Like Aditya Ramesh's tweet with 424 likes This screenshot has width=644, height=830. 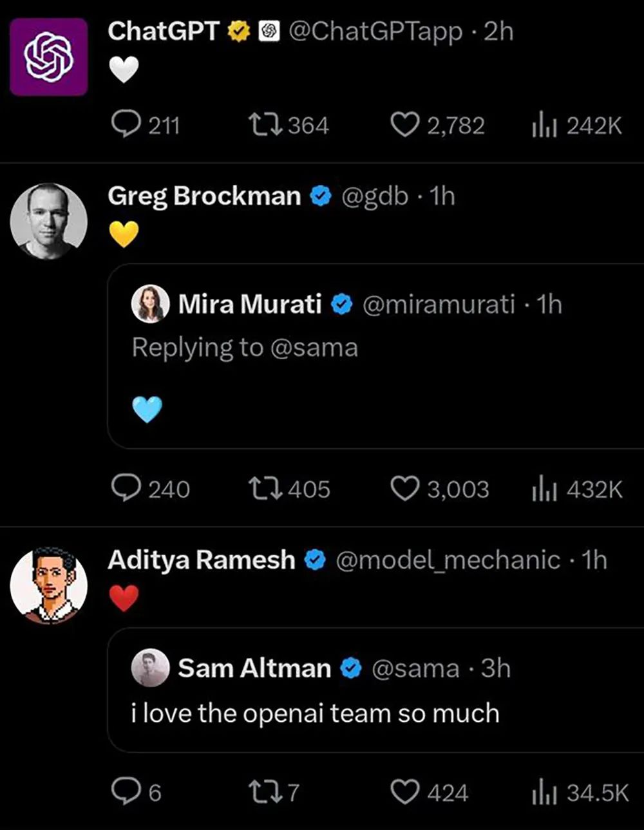(x=405, y=791)
